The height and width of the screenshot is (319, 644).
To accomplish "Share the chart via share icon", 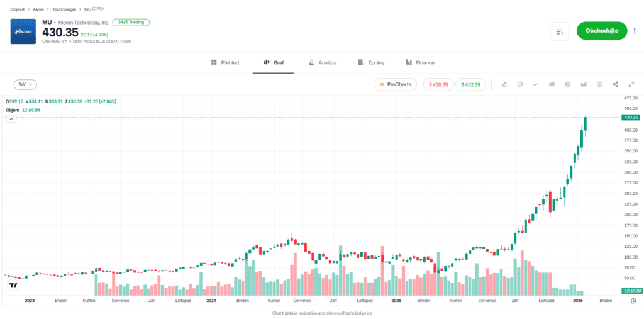I will (x=615, y=84).
